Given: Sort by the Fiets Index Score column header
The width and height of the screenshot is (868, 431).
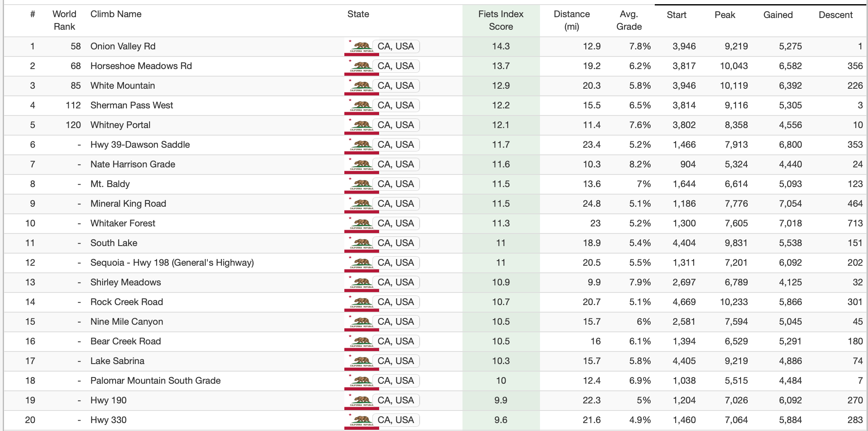Looking at the screenshot, I should pyautogui.click(x=501, y=20).
